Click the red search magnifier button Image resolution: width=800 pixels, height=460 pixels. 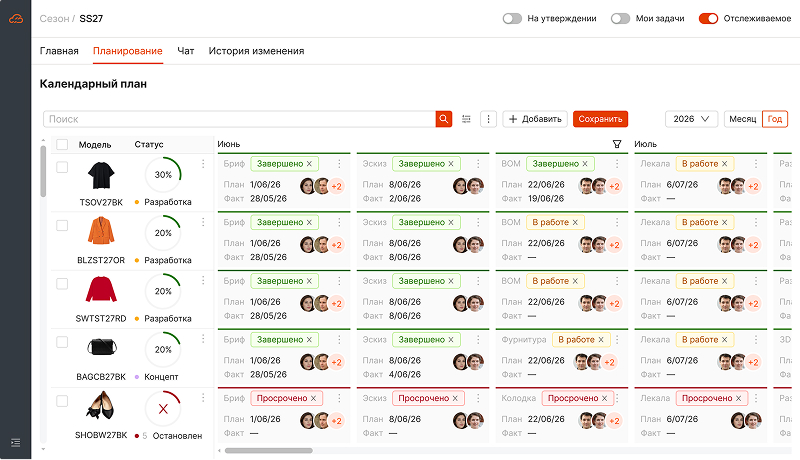pos(443,119)
